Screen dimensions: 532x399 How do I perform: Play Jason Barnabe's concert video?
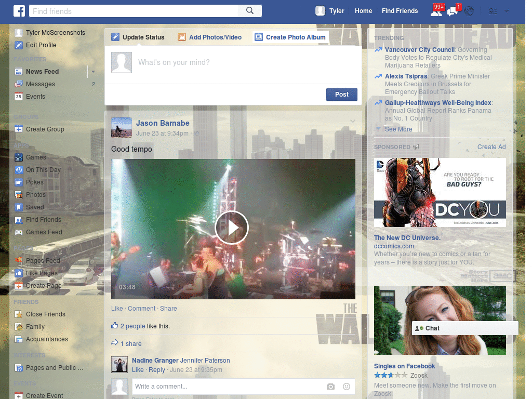[x=232, y=228]
